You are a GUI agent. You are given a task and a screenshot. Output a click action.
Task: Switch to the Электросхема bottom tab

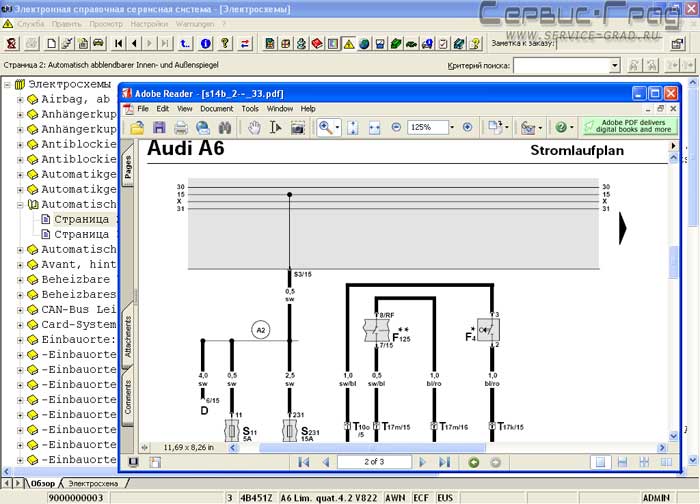(93, 483)
